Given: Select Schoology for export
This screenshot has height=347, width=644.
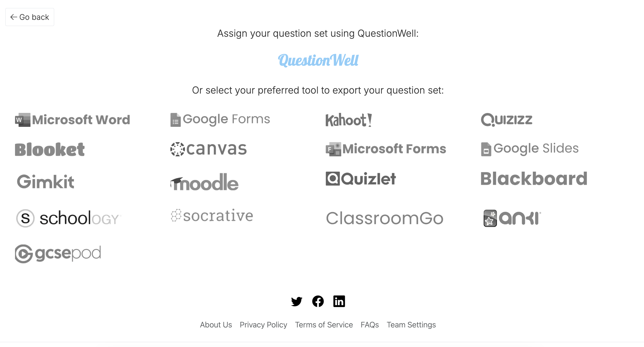Looking at the screenshot, I should click(68, 218).
